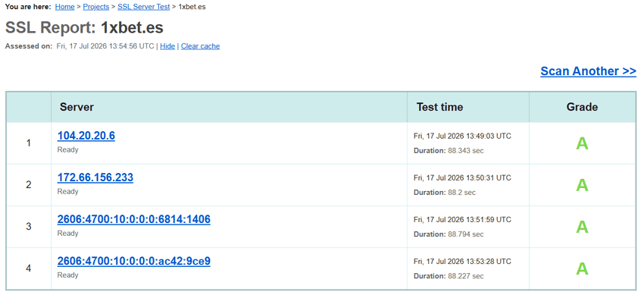Open server 2606:4700:10:0:0:0:ac42:9ce9 report
The width and height of the screenshot is (644, 295).
click(x=134, y=262)
